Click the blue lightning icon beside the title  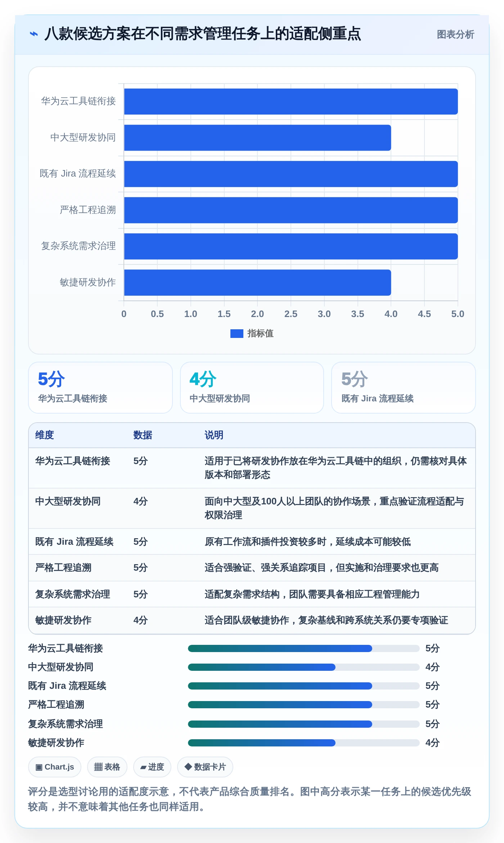click(x=33, y=34)
